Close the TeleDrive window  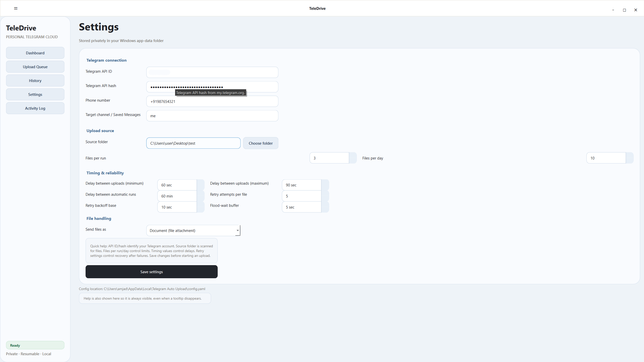[x=636, y=10]
